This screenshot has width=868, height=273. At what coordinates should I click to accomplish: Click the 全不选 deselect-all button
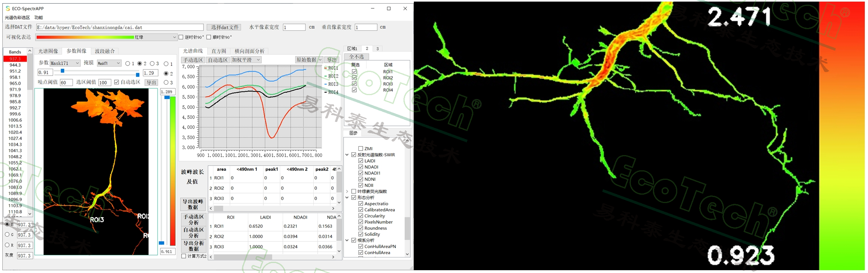click(x=356, y=57)
